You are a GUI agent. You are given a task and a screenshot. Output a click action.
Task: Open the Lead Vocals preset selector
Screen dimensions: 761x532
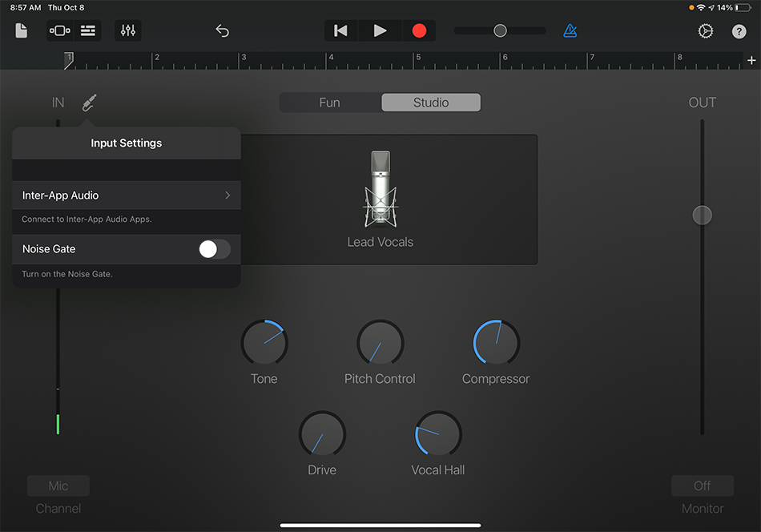(x=380, y=199)
